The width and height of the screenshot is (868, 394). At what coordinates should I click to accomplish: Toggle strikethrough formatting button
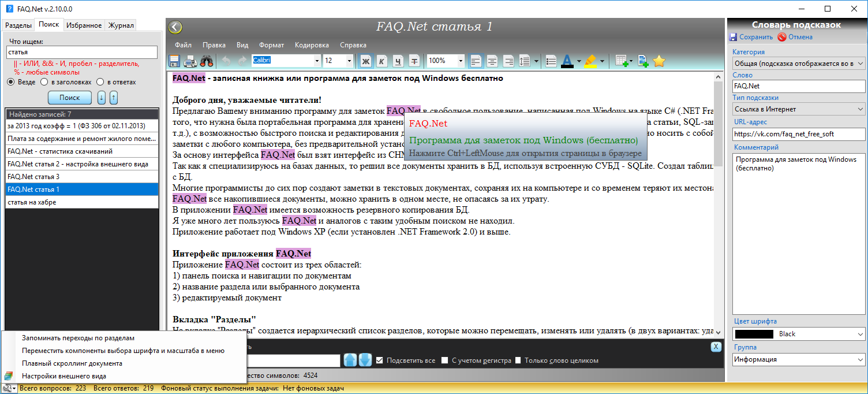click(414, 61)
